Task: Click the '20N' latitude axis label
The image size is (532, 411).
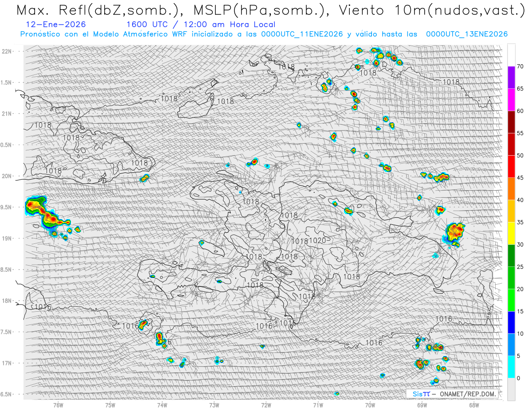Action: pos(8,176)
